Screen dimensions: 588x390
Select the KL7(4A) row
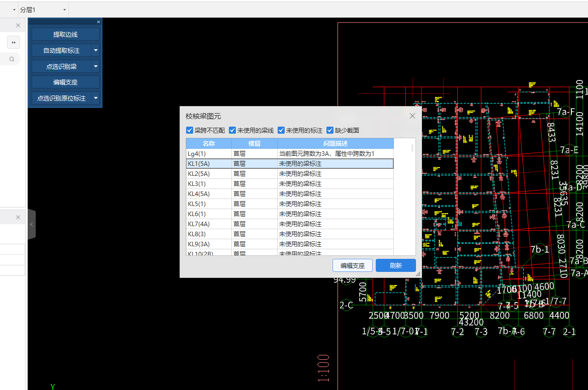290,224
